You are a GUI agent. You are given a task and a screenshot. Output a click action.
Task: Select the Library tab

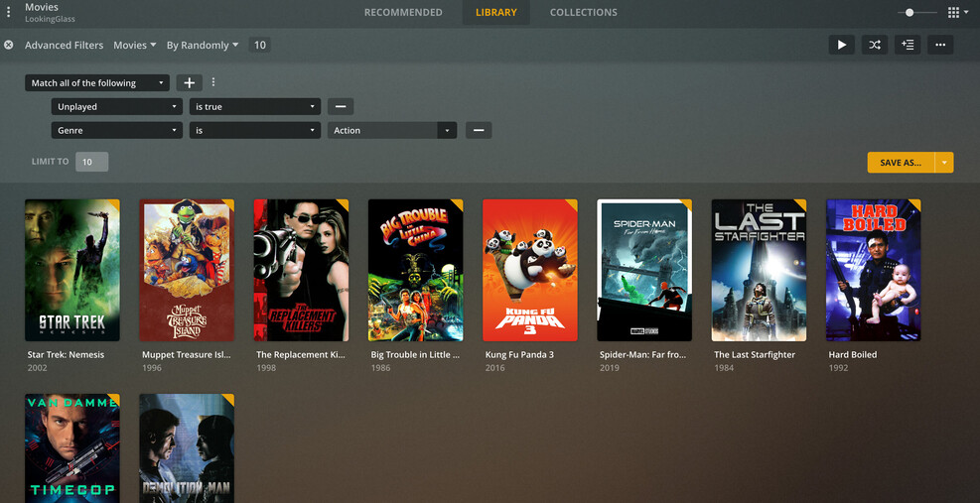tap(496, 13)
